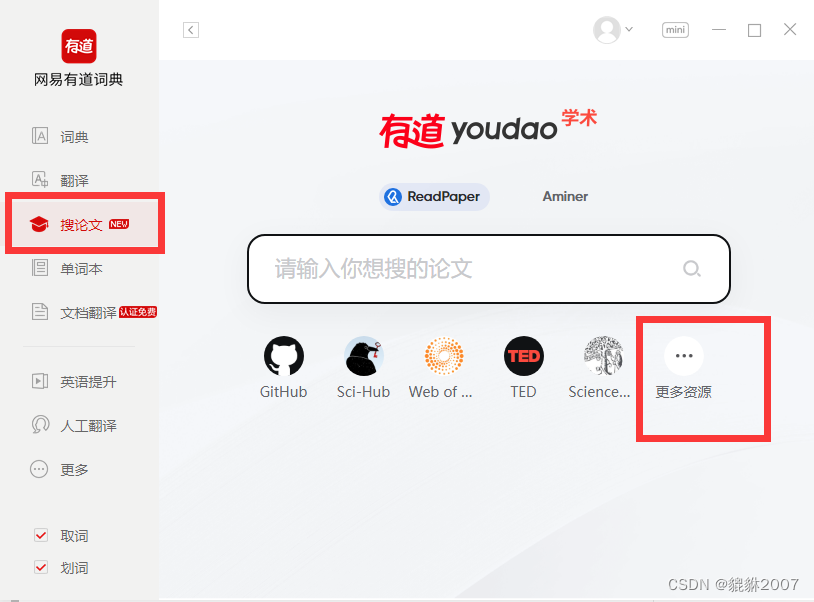Click the youdao 学术 logo
The width and height of the screenshot is (814, 602).
click(x=488, y=129)
